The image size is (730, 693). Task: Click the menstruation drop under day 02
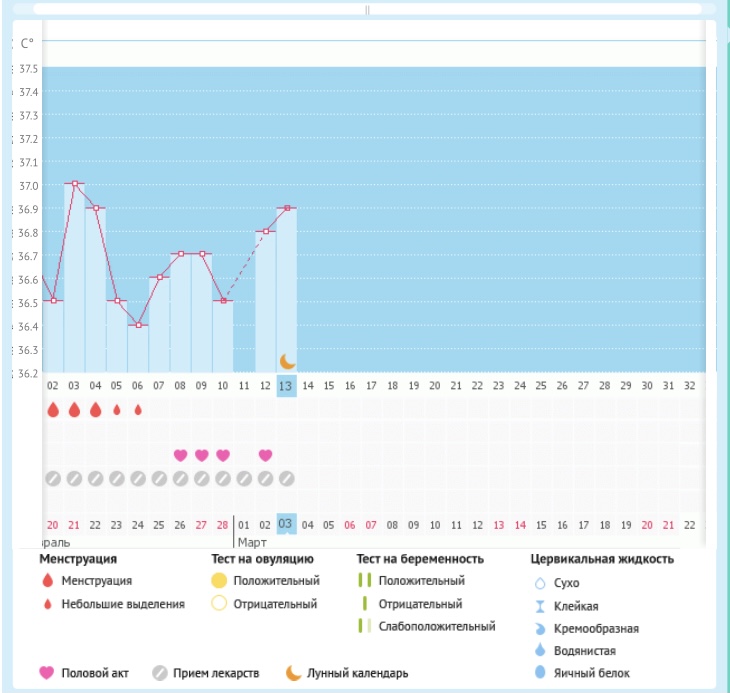[x=53, y=410]
